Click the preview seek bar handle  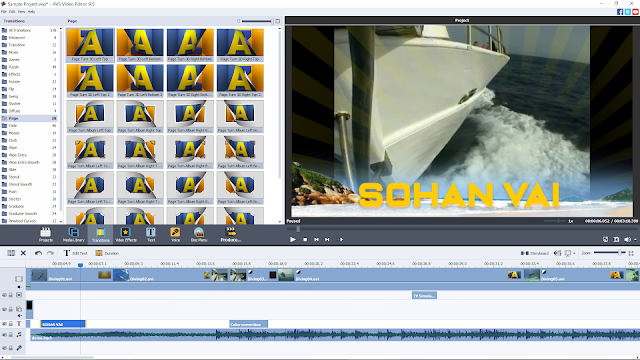point(298,229)
